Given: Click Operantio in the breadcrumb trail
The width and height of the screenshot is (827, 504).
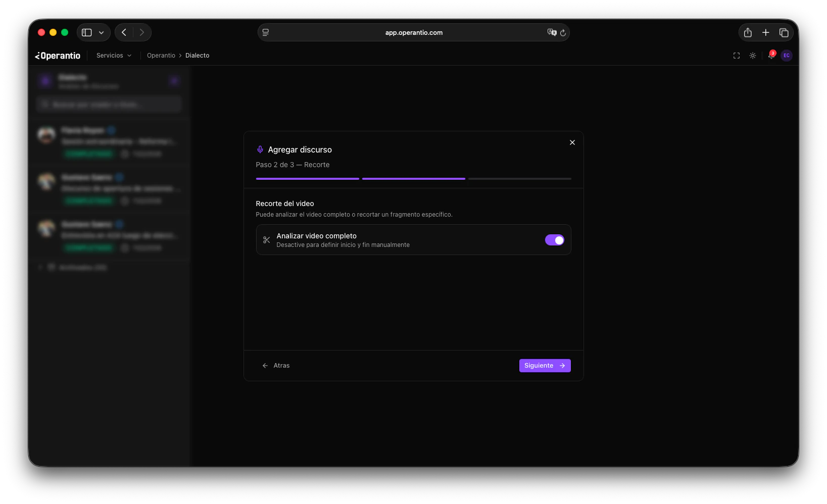Looking at the screenshot, I should tap(161, 56).
